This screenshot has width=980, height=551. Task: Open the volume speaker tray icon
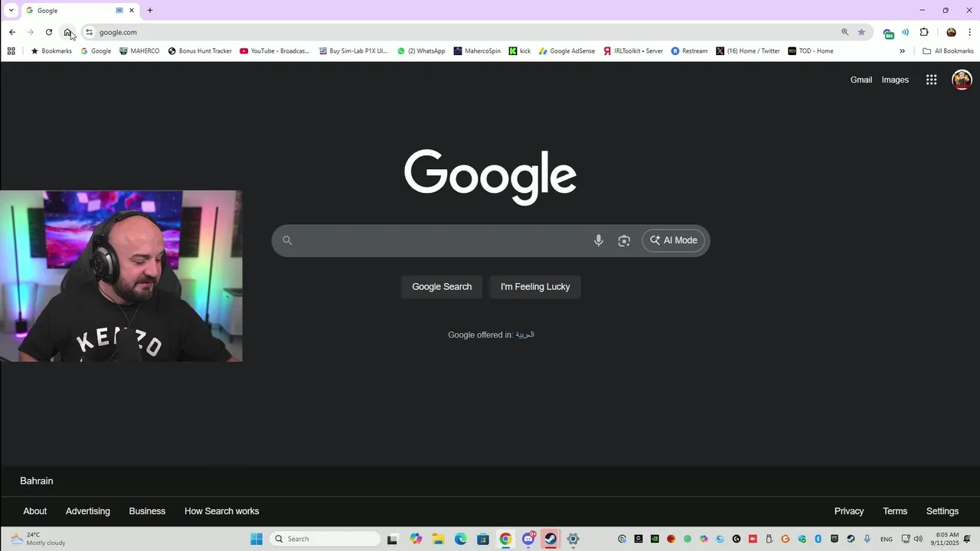(x=918, y=539)
